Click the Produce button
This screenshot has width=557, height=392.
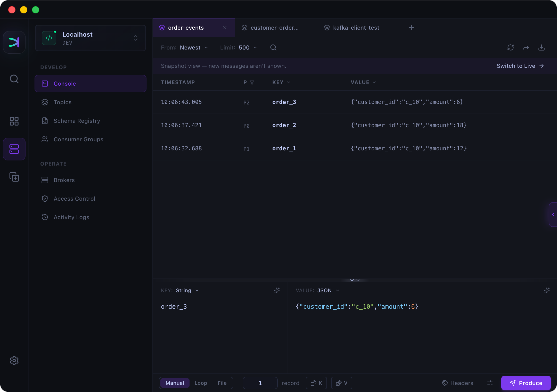[526, 383]
